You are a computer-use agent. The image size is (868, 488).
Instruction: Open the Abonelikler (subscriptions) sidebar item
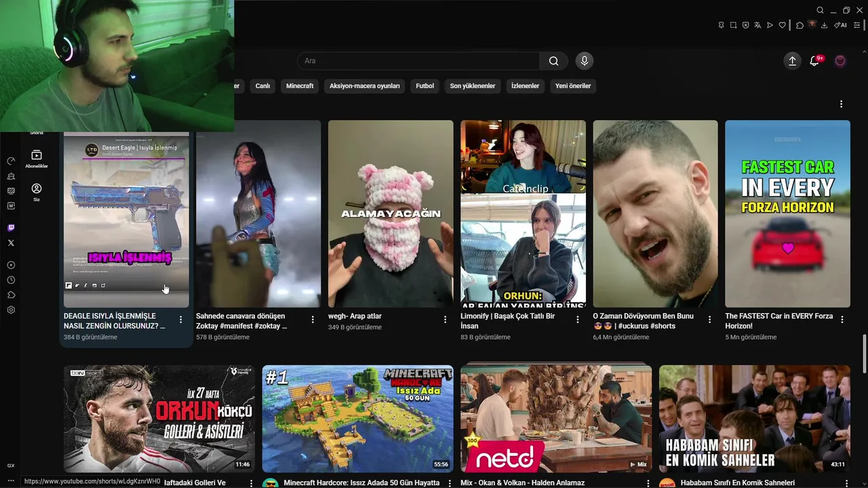tap(37, 159)
